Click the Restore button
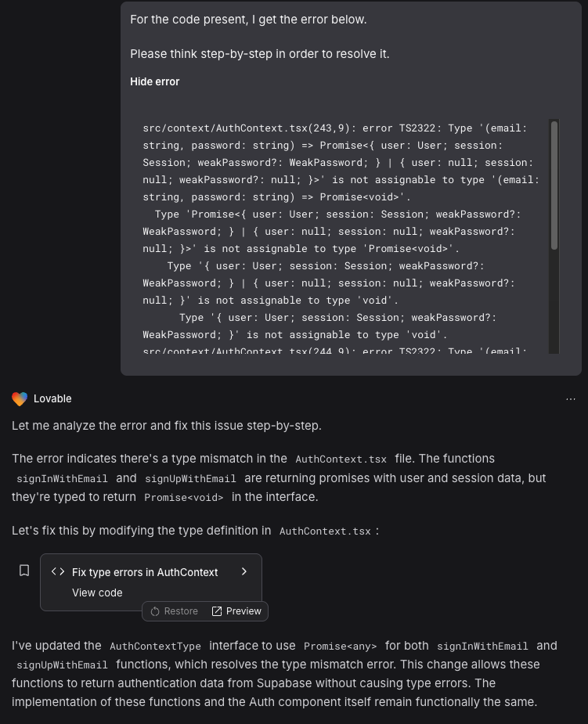The image size is (588, 724). (x=174, y=611)
